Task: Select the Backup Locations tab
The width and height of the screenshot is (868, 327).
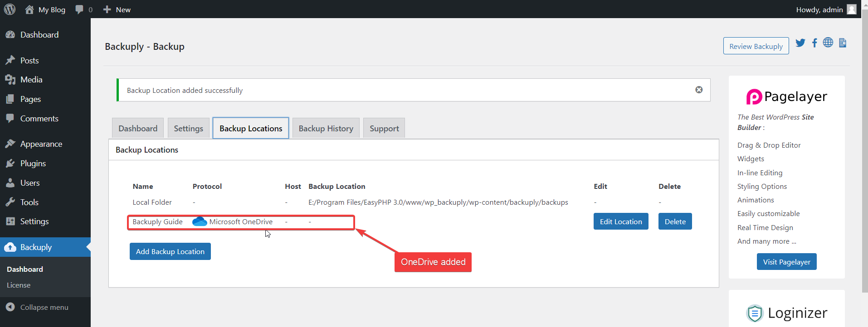Action: (251, 128)
